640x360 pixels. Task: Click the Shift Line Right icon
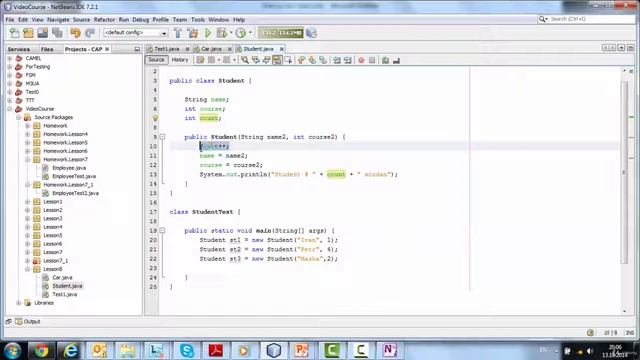pyautogui.click(x=348, y=60)
